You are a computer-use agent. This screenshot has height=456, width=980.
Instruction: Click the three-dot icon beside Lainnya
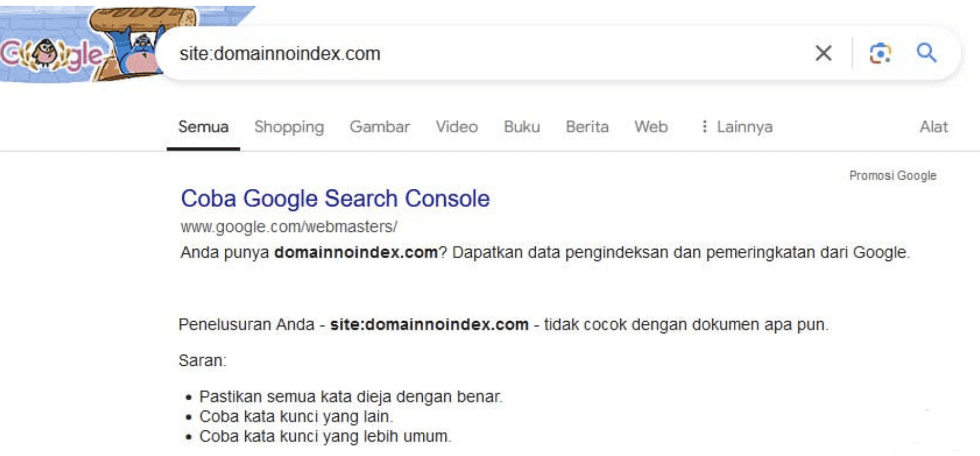click(x=704, y=126)
